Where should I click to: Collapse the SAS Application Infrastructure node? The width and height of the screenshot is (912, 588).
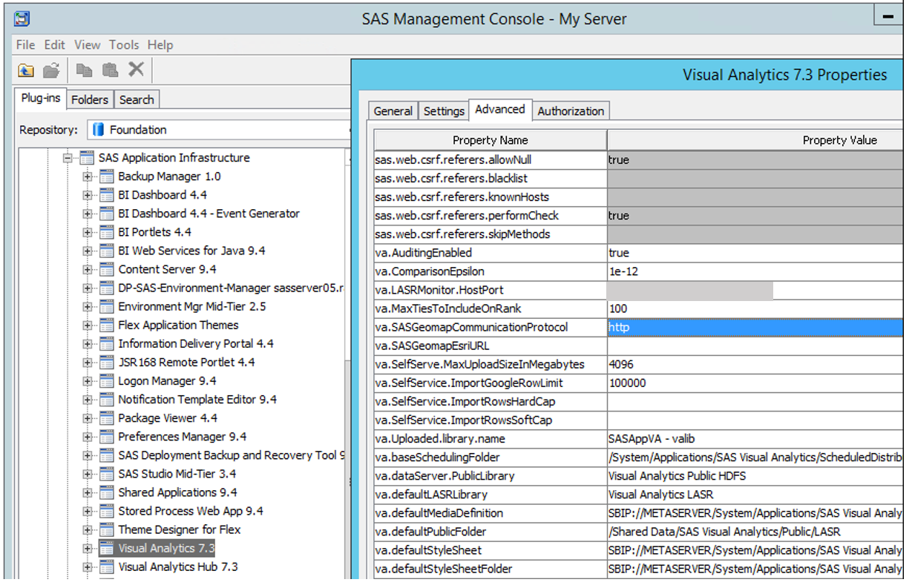click(68, 158)
